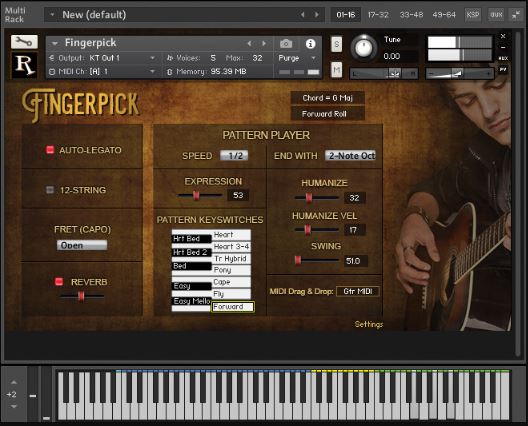
Task: Select the Cape pattern keyswitch
Action: [x=232, y=282]
